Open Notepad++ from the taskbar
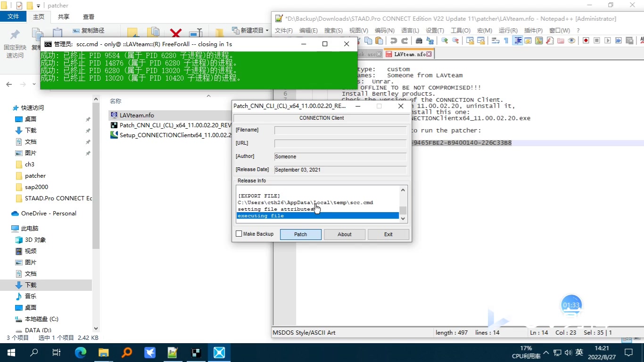Screen dimensions: 644x362 [173, 353]
